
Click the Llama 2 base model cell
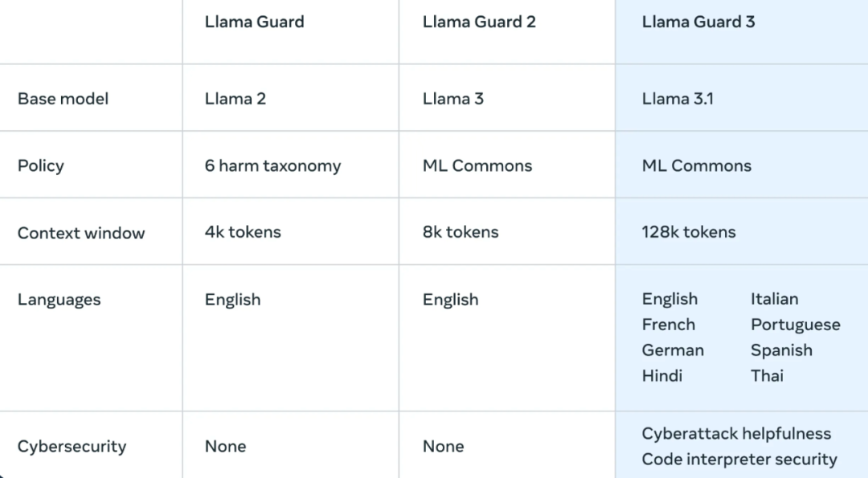(235, 99)
